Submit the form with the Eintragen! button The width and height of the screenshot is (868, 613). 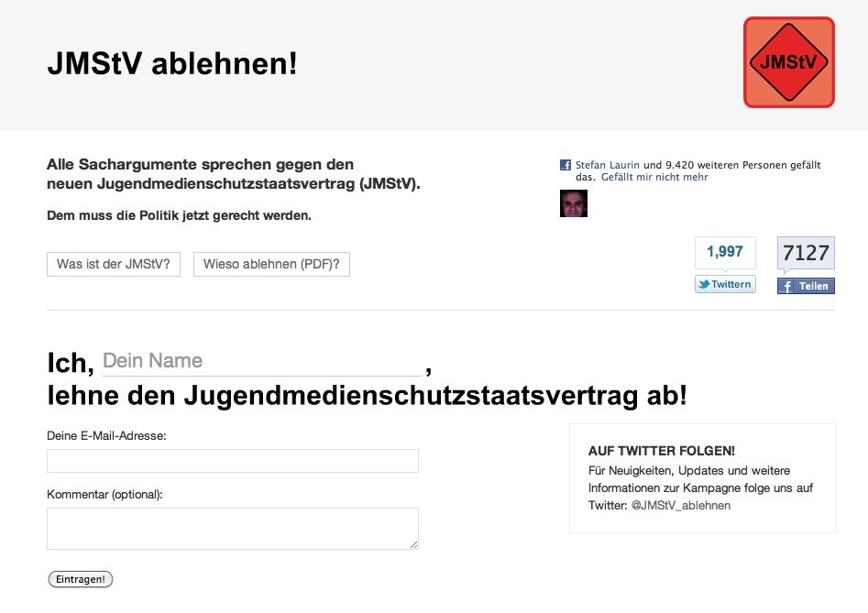point(81,579)
